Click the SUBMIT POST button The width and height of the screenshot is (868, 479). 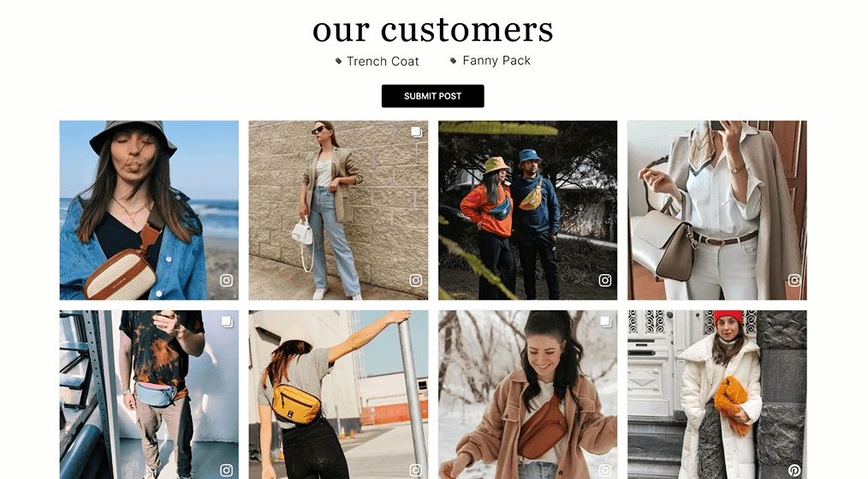(x=432, y=96)
